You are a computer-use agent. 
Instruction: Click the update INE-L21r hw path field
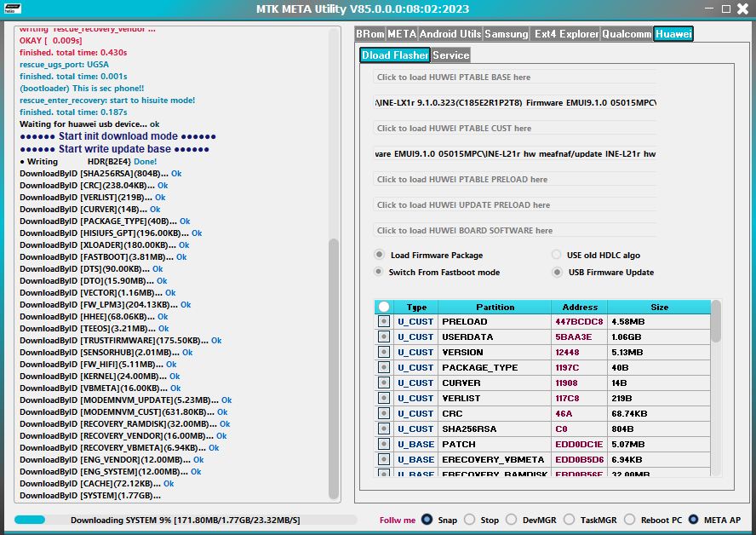(x=515, y=154)
